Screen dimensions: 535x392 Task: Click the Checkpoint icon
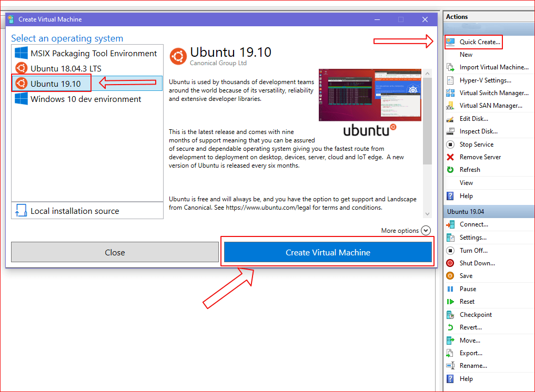[x=450, y=315]
